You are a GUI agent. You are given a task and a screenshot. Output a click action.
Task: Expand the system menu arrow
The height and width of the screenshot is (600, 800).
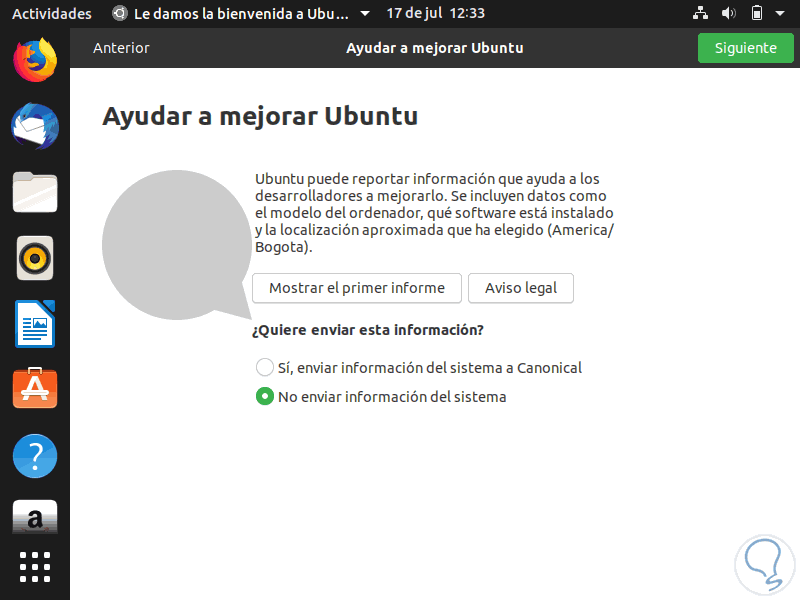pos(780,13)
